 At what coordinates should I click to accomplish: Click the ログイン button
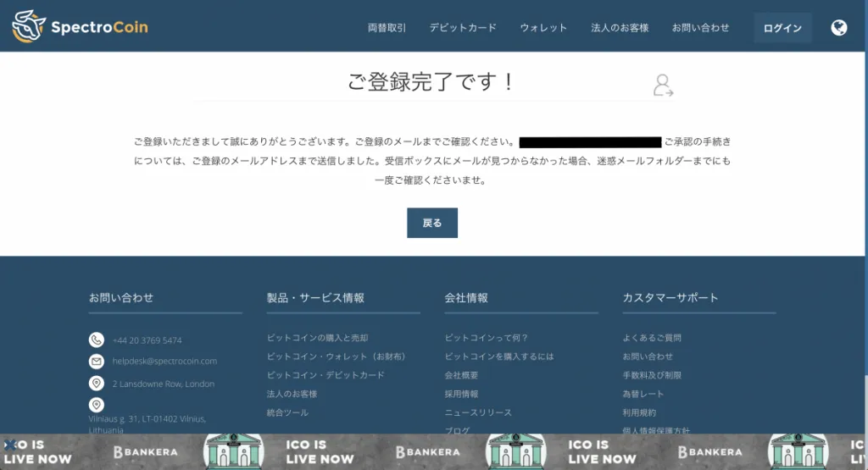click(x=782, y=28)
